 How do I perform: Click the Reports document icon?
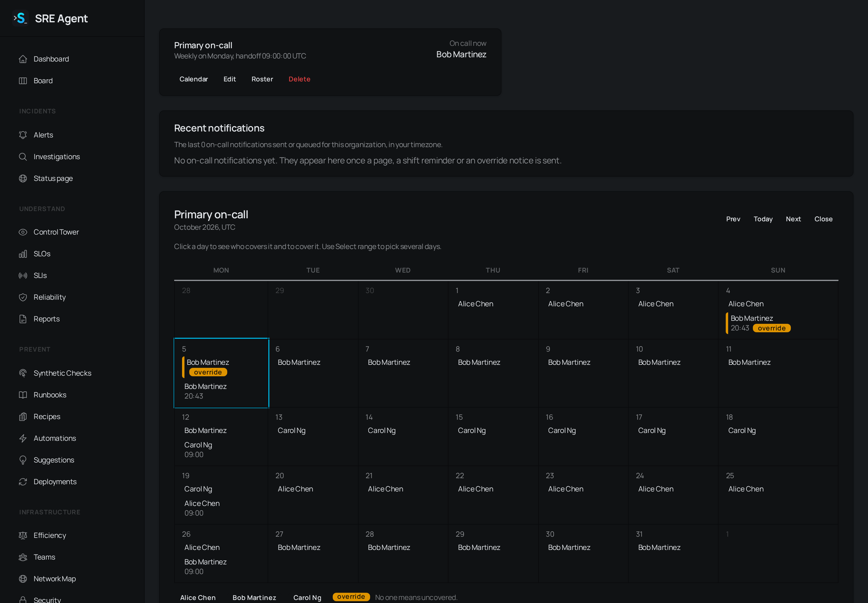(23, 319)
